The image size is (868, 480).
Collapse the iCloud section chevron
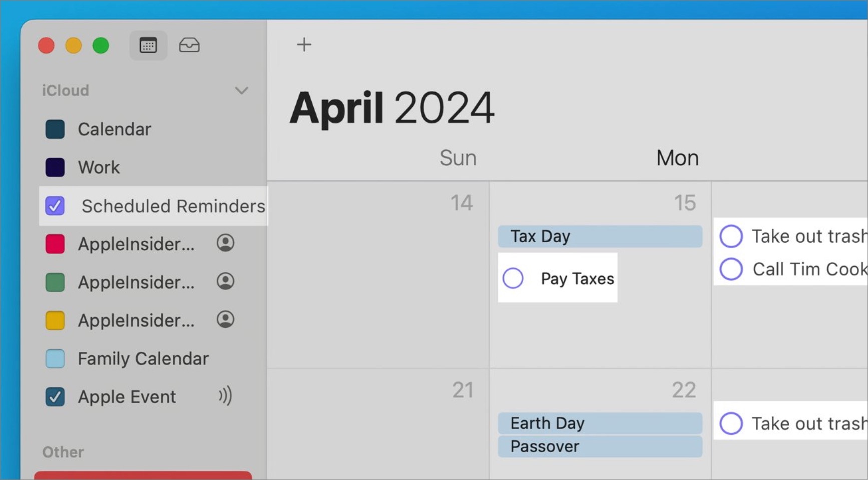click(x=242, y=91)
